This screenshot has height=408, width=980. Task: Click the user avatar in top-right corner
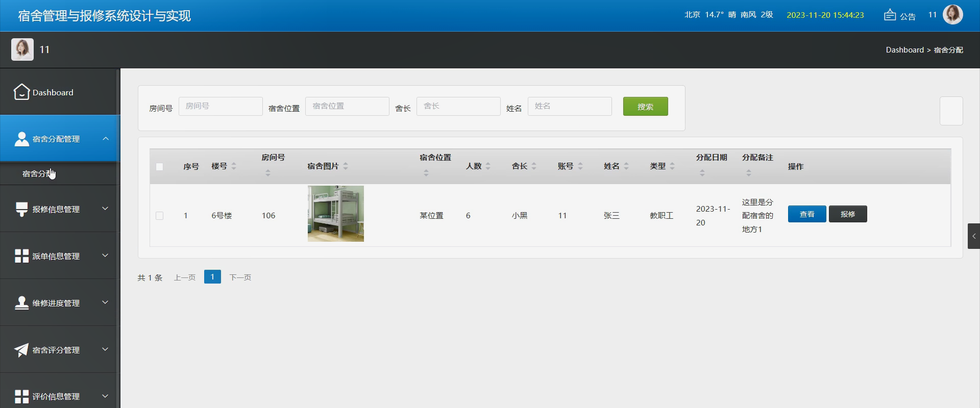952,15
